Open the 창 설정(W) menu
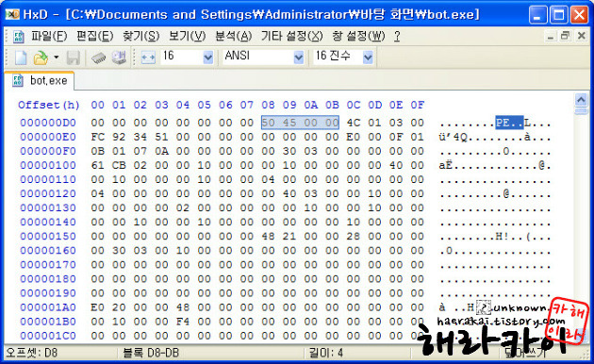Screen dimensions: 594x364 click(x=358, y=37)
